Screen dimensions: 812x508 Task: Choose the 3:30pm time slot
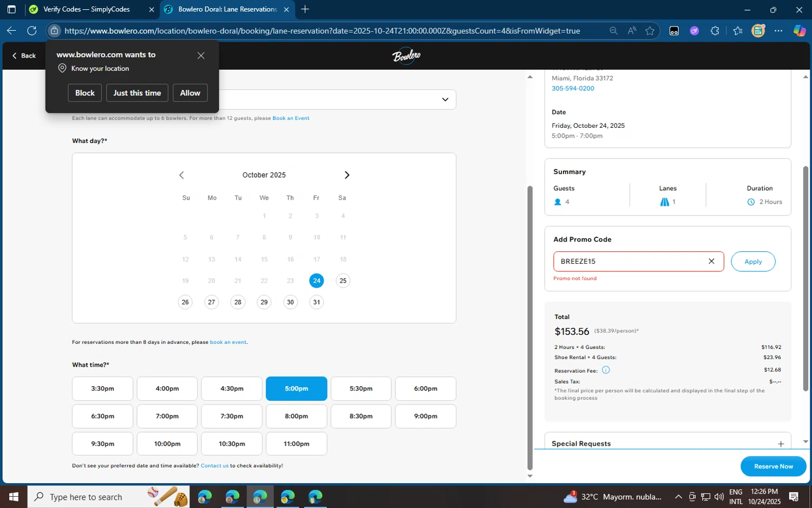pyautogui.click(x=102, y=388)
